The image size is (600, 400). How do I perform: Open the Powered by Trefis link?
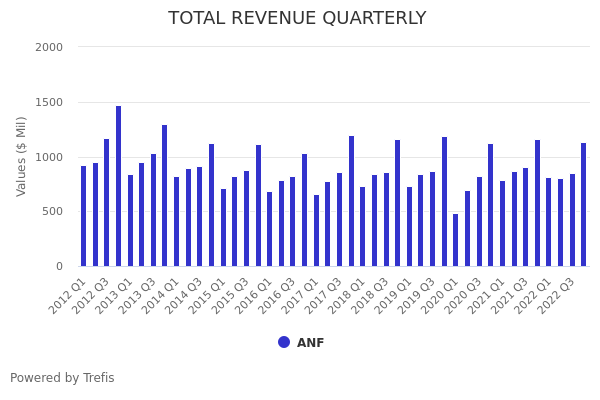[62, 378]
